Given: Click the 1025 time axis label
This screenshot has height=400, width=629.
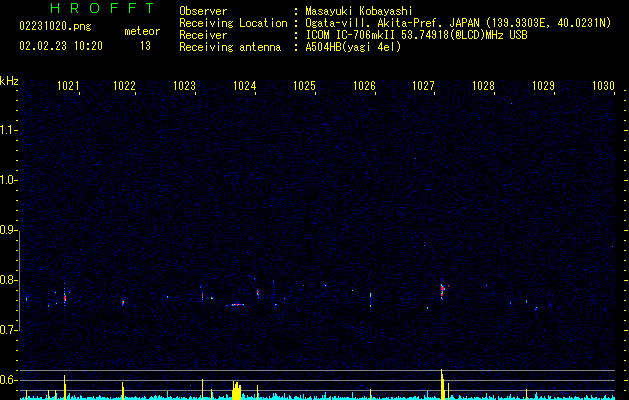Looking at the screenshot, I should point(304,86).
